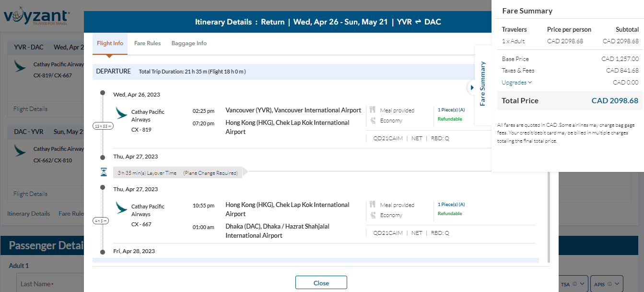
Task: Click the meal icon for flight CX-667
Action: 372,205
